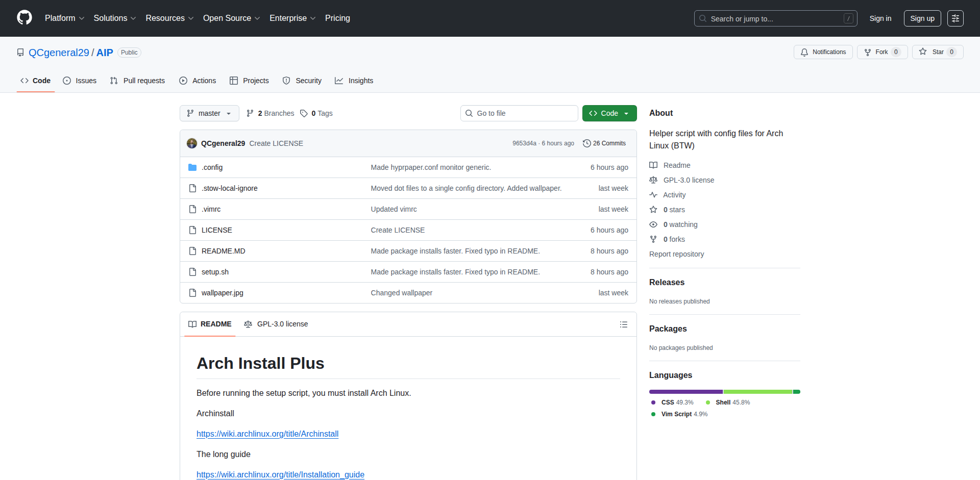Click commit hash 9653d4a
Viewport: 980px width, 480px height.
(524, 143)
